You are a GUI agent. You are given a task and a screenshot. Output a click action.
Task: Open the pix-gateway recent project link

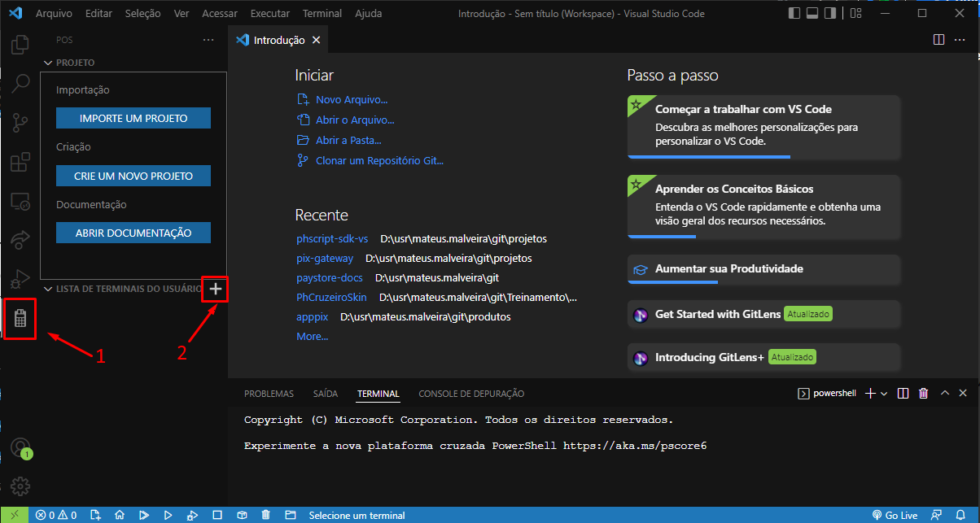324,258
